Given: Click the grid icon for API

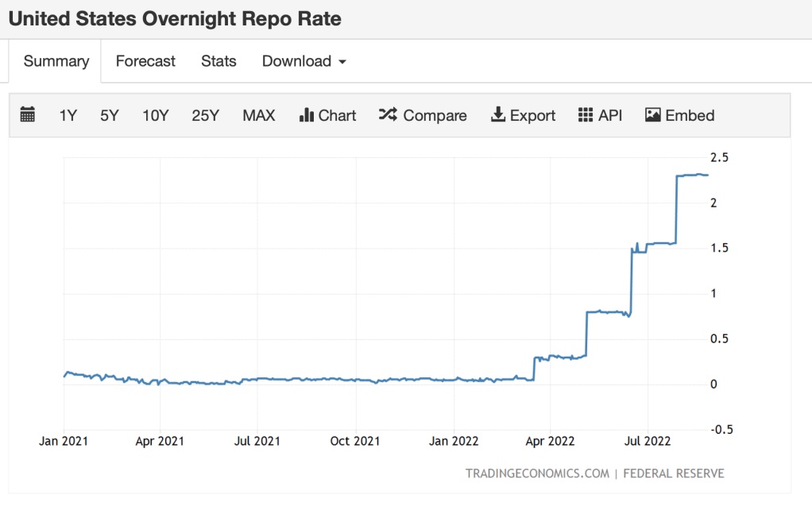Looking at the screenshot, I should (x=586, y=115).
